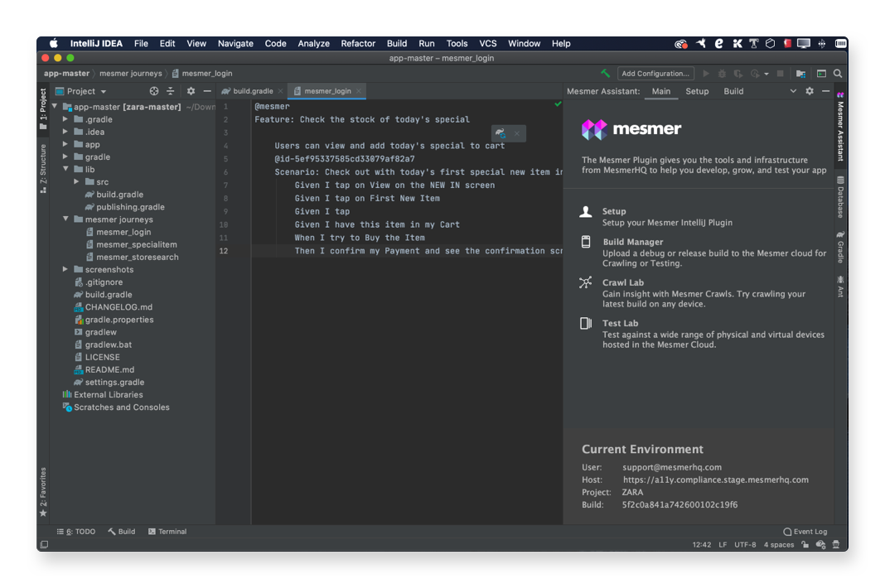
Task: Minimize the Mesmer Assistant panel
Action: click(x=825, y=91)
